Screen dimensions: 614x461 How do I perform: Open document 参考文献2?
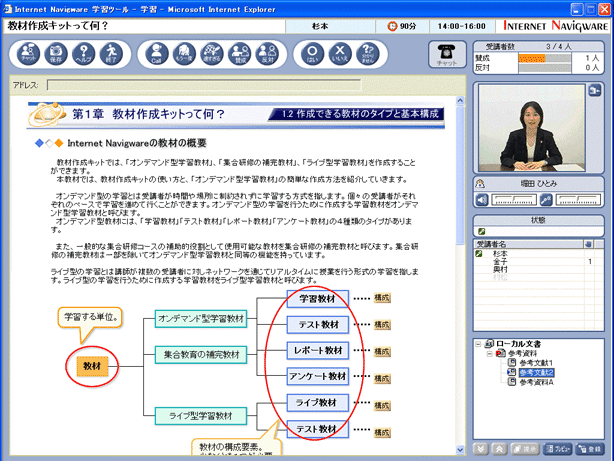(536, 372)
